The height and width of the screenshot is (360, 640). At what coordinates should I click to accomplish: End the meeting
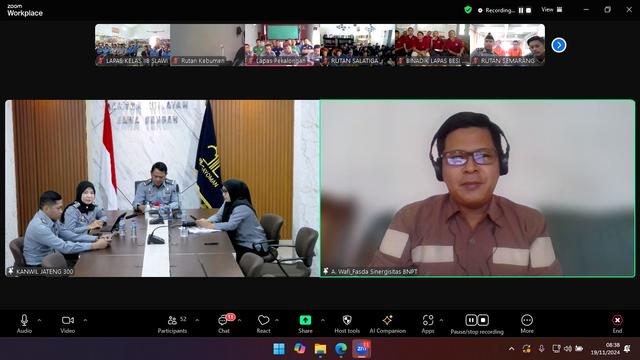pos(617,324)
